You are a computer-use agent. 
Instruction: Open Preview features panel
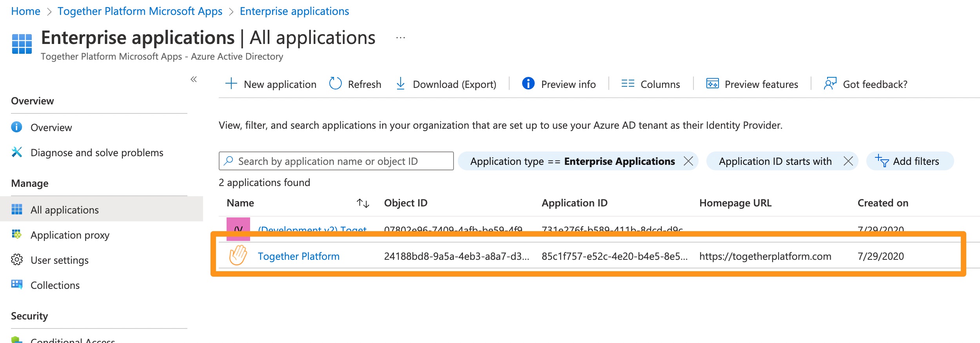click(x=752, y=84)
